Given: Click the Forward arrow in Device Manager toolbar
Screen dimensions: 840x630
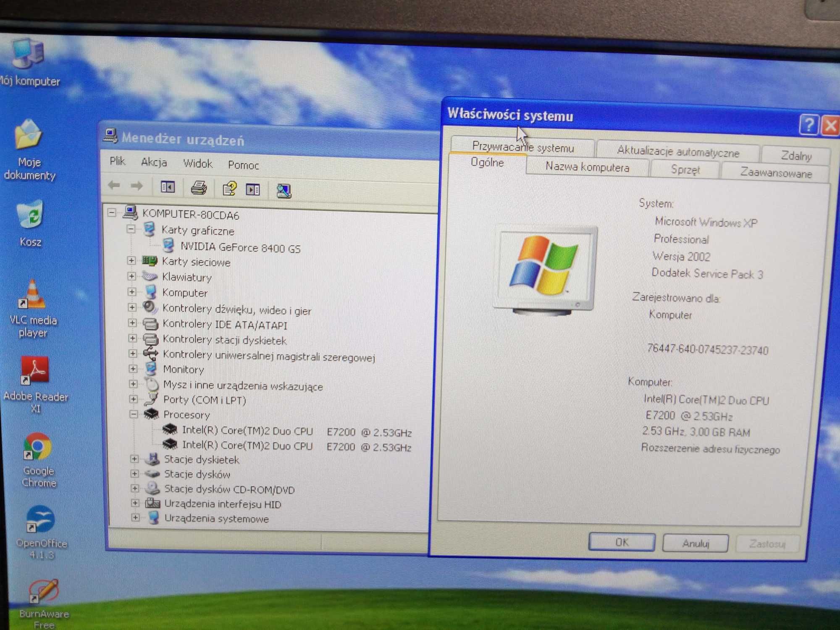Looking at the screenshot, I should [136, 186].
